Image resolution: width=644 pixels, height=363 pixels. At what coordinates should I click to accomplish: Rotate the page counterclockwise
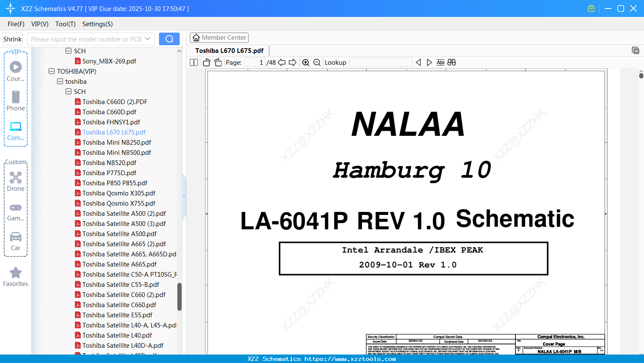point(207,63)
